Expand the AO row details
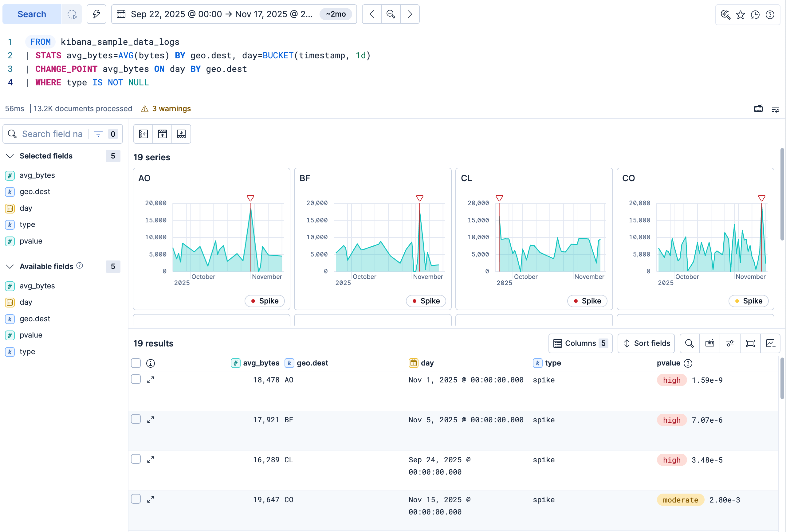This screenshot has width=786, height=532. click(151, 380)
